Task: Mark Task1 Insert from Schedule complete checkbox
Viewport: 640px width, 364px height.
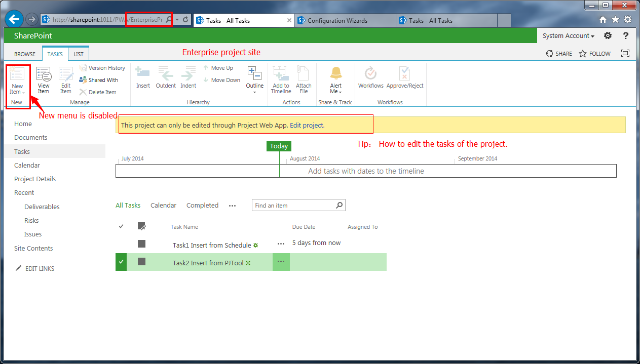Action: coord(142,244)
